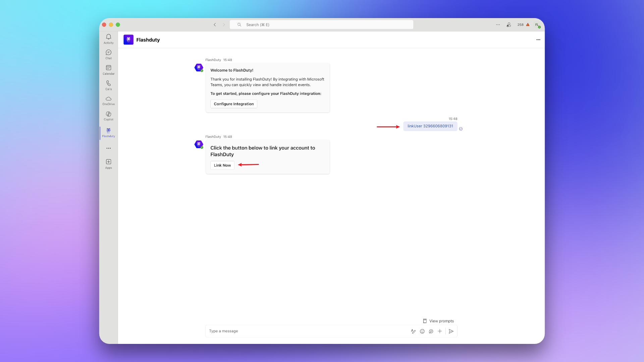Open Calls in the sidebar

click(108, 85)
